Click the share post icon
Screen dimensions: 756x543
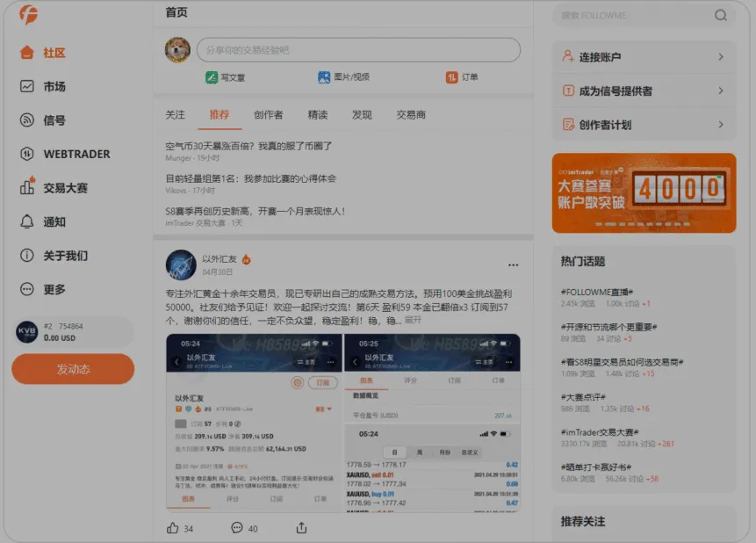click(301, 528)
